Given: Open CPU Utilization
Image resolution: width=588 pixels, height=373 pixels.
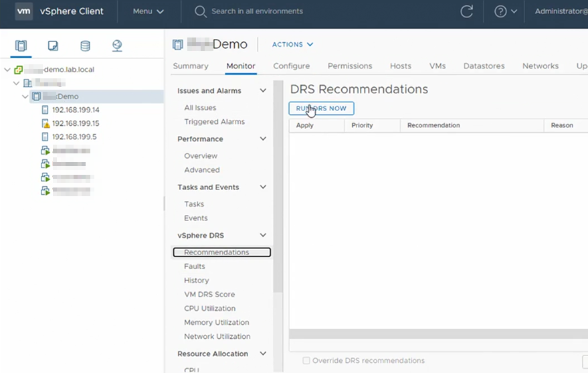Looking at the screenshot, I should (209, 309).
